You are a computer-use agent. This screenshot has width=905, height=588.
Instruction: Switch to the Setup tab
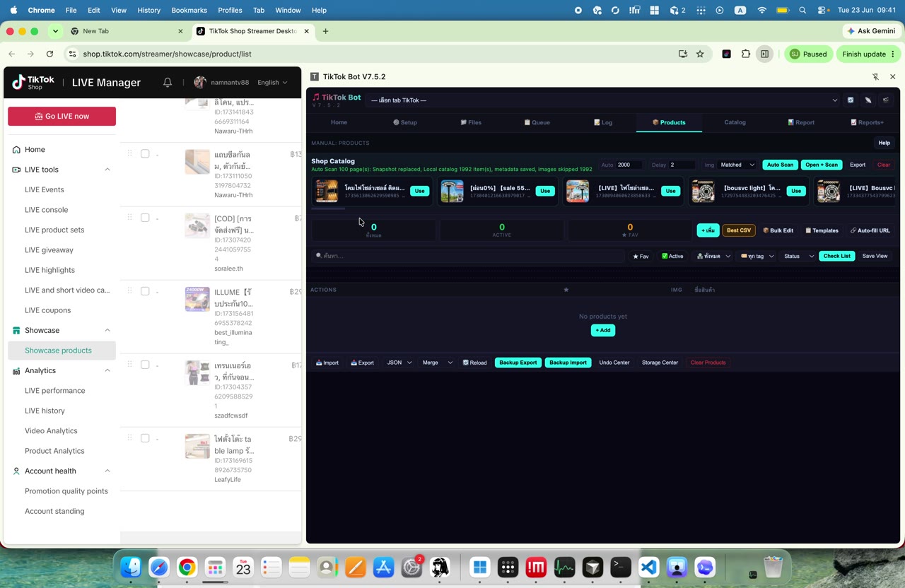pos(405,122)
